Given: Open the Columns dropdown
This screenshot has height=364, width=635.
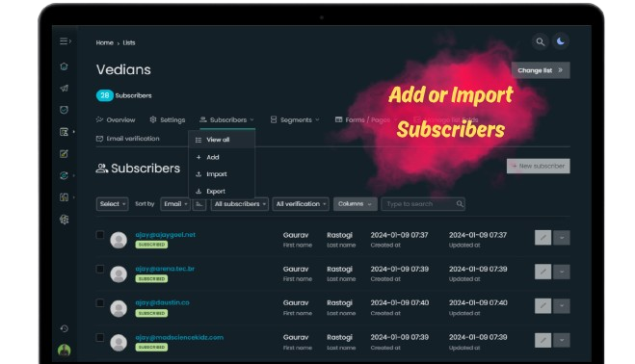Looking at the screenshot, I should click(355, 204).
